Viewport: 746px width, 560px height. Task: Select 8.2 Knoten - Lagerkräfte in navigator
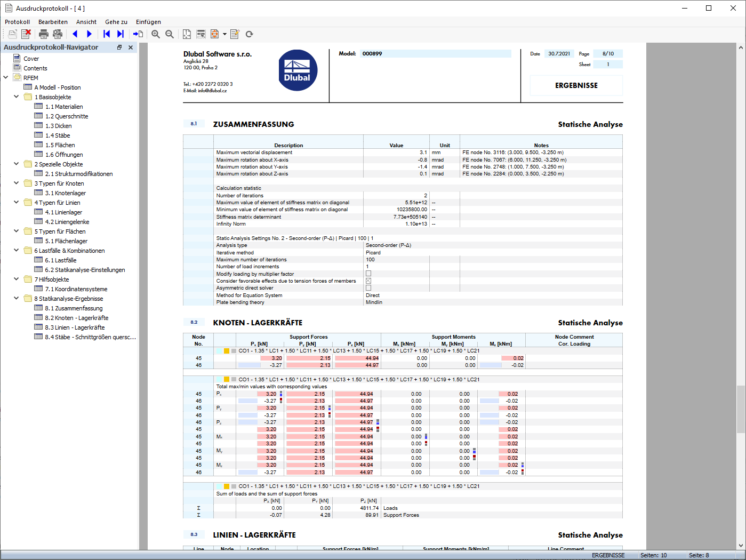point(76,318)
